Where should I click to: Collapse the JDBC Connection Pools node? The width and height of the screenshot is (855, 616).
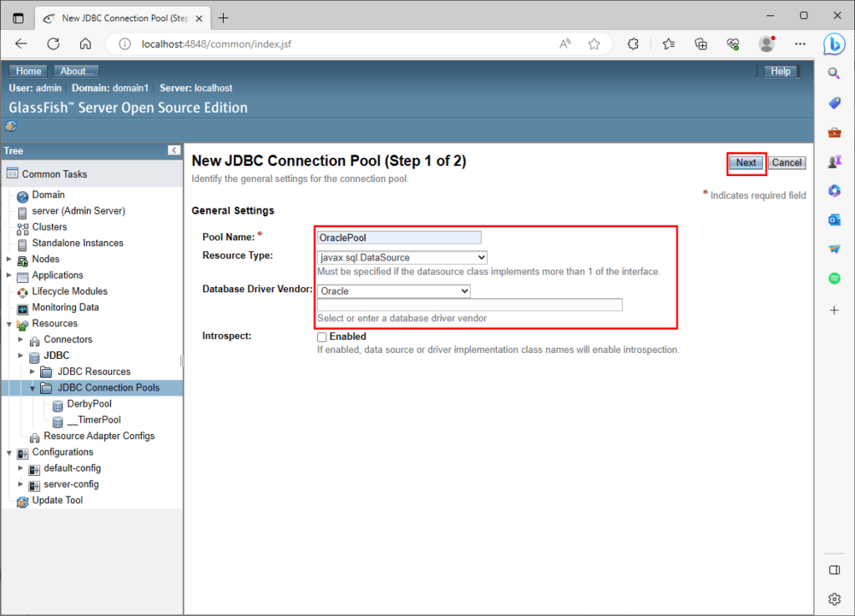(x=33, y=387)
